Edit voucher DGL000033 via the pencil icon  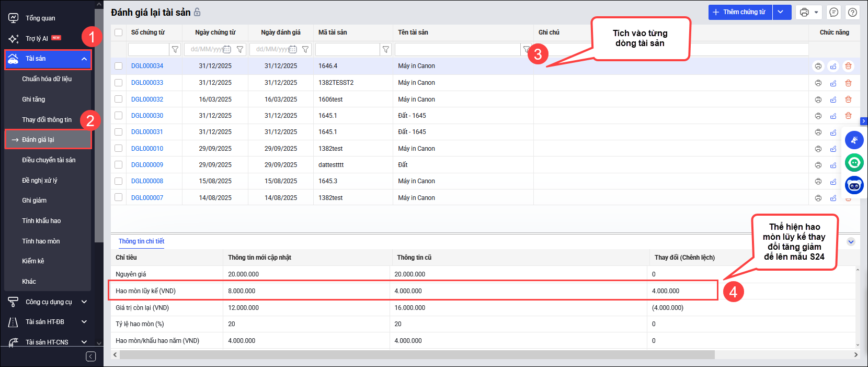click(x=833, y=83)
